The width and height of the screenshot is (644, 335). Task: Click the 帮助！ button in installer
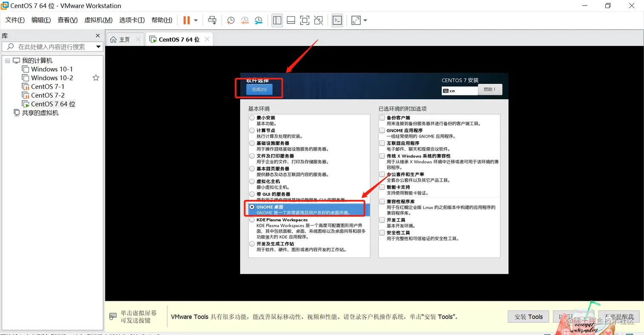click(x=490, y=89)
